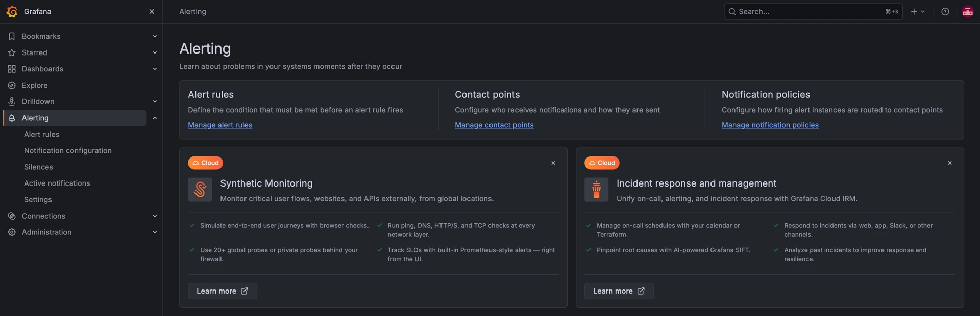Click the Grafana logo icon
Screen dimensions: 980x316
pos(12,11)
